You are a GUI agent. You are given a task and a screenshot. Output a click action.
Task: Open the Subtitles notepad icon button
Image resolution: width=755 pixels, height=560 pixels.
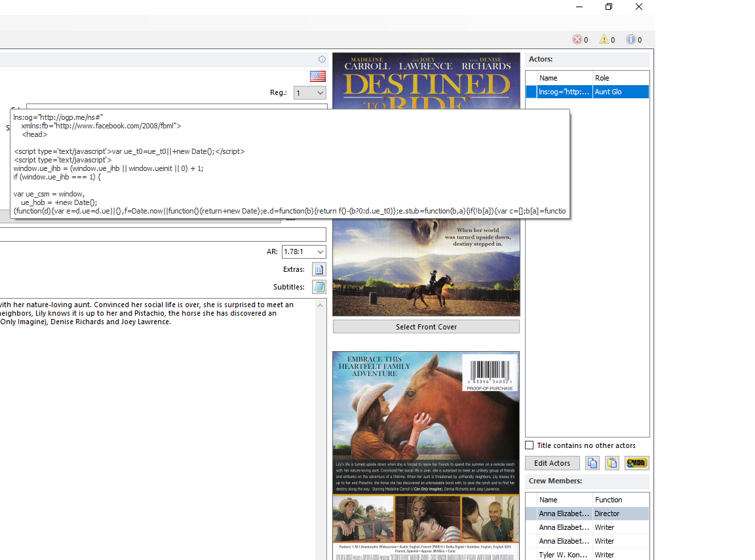click(x=319, y=287)
